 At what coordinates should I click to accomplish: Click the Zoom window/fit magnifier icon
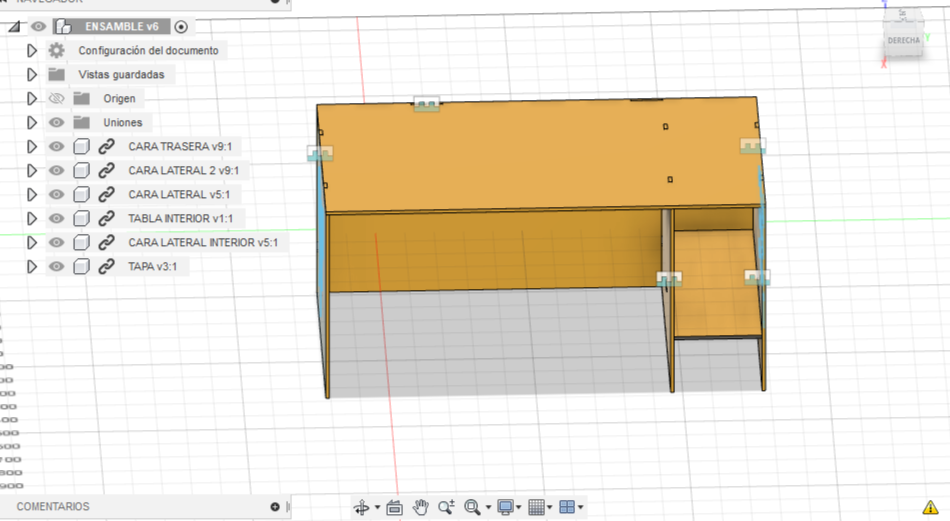(x=472, y=507)
